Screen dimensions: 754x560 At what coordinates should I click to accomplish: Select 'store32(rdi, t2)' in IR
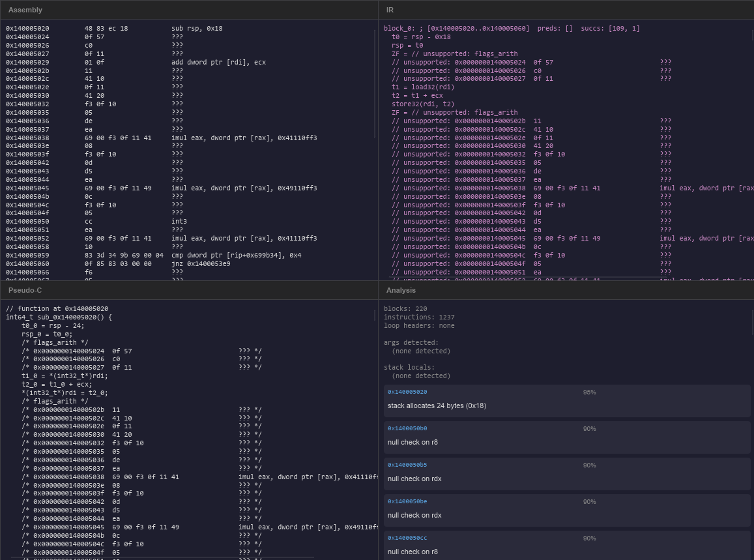point(423,104)
